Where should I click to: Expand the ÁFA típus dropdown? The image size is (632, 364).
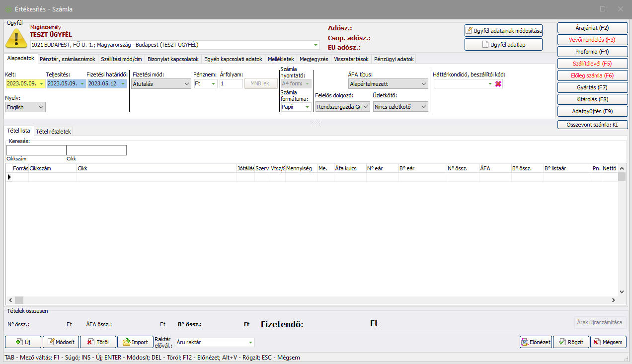pyautogui.click(x=388, y=84)
